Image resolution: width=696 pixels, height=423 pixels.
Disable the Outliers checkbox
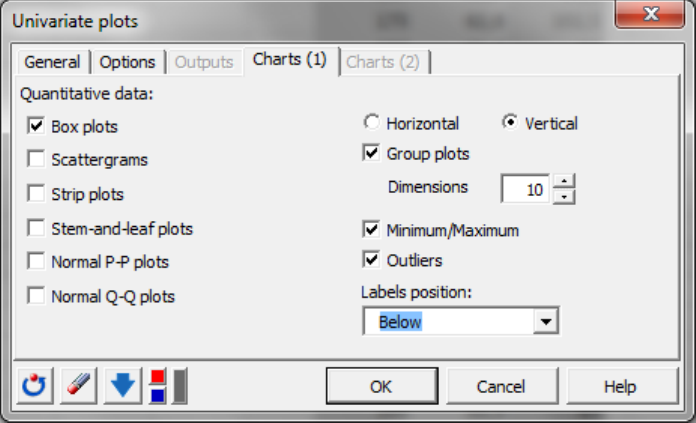click(x=371, y=260)
